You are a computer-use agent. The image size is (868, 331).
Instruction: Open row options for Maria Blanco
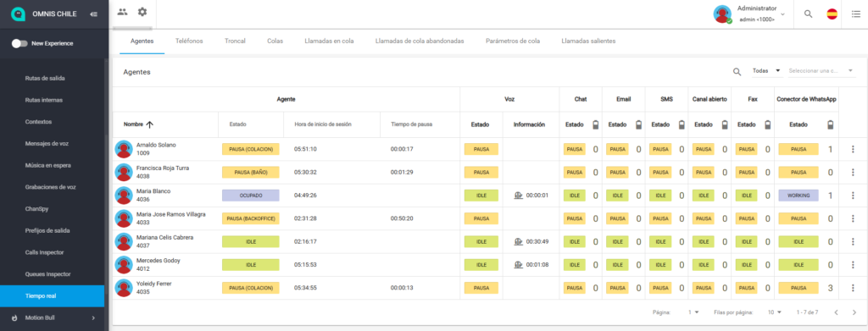coord(853,196)
